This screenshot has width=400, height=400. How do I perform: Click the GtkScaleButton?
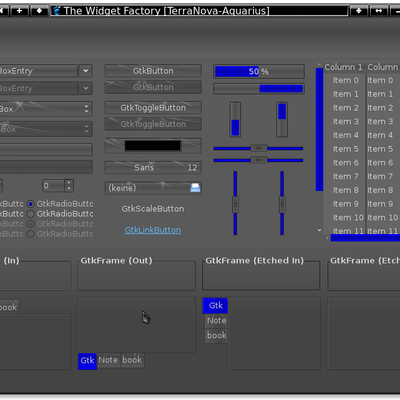[x=153, y=209]
